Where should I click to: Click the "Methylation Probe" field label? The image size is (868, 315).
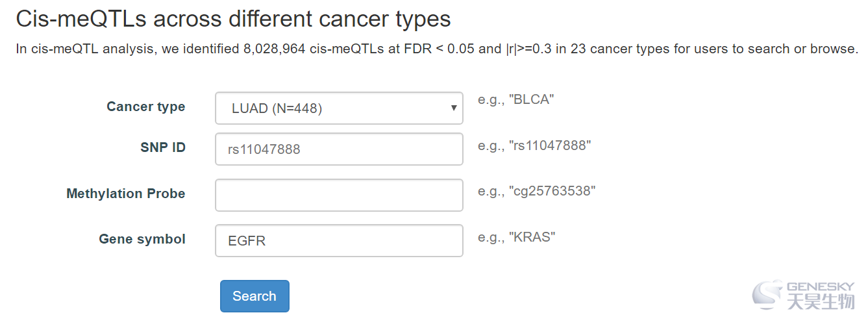pyautogui.click(x=126, y=194)
